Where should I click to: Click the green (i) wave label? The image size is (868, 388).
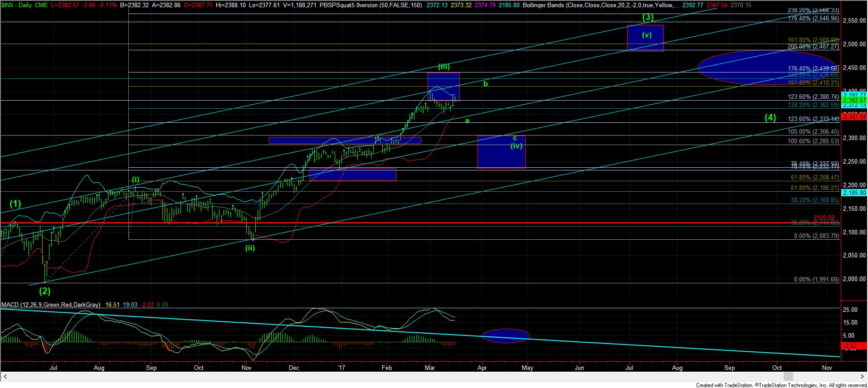pyautogui.click(x=136, y=179)
